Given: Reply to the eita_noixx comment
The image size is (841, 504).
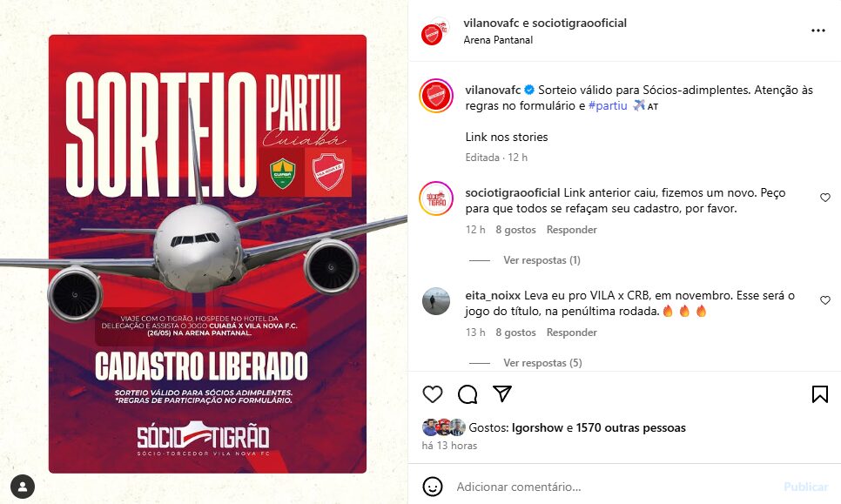Looking at the screenshot, I should tap(572, 333).
